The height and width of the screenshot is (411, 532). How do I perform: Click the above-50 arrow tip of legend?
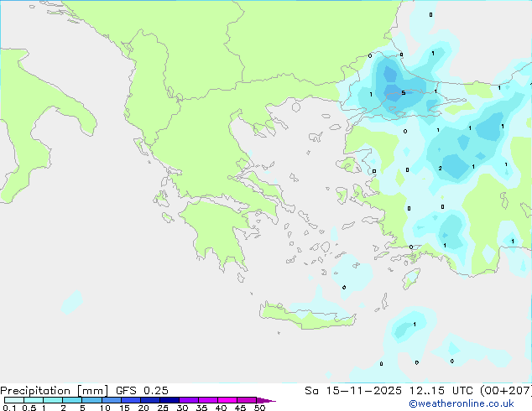266,400
